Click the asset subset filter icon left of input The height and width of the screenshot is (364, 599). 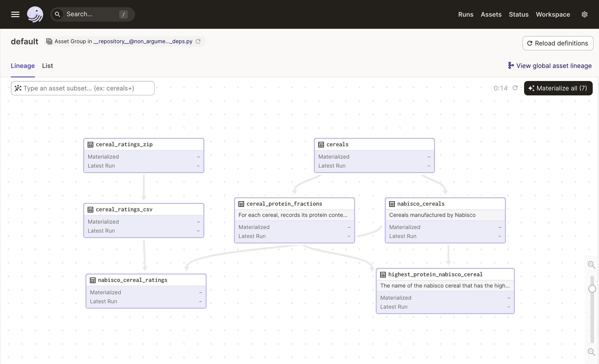tap(18, 88)
